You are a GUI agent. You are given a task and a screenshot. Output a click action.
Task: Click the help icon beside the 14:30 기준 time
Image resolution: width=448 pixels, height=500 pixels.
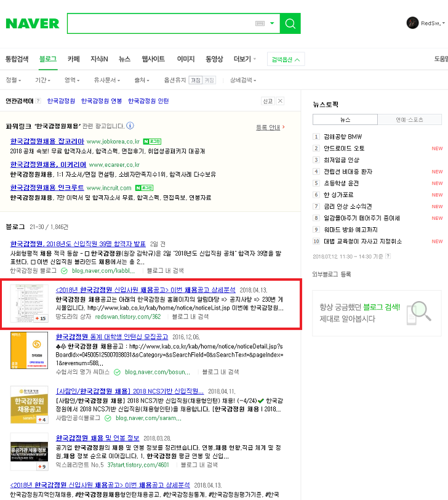(x=388, y=256)
